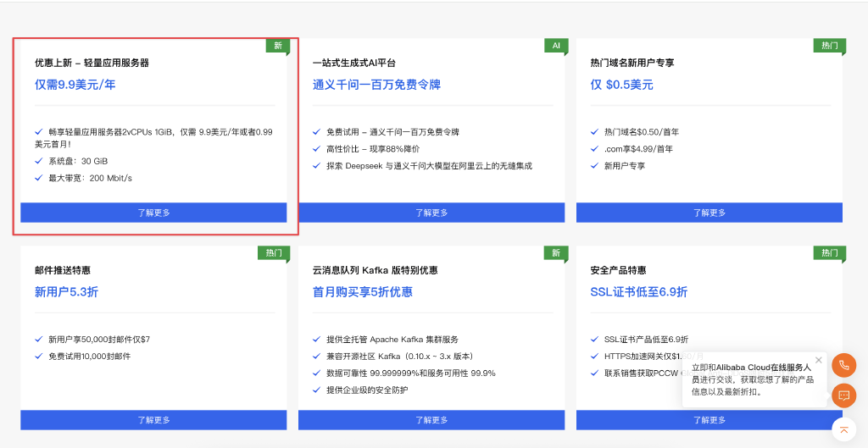Click the SSL证书低至6.9折 headline
Viewport: 868px width, 448px height.
[x=639, y=292]
